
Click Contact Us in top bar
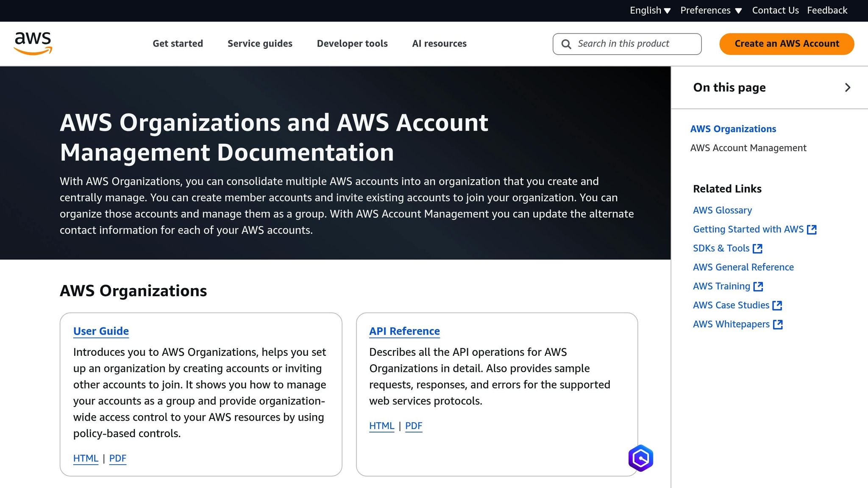click(x=775, y=10)
